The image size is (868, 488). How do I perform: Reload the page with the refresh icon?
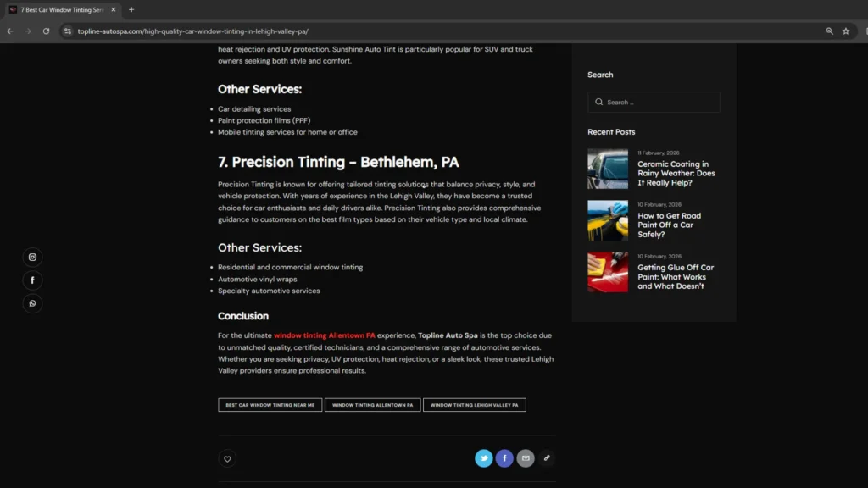coord(47,30)
